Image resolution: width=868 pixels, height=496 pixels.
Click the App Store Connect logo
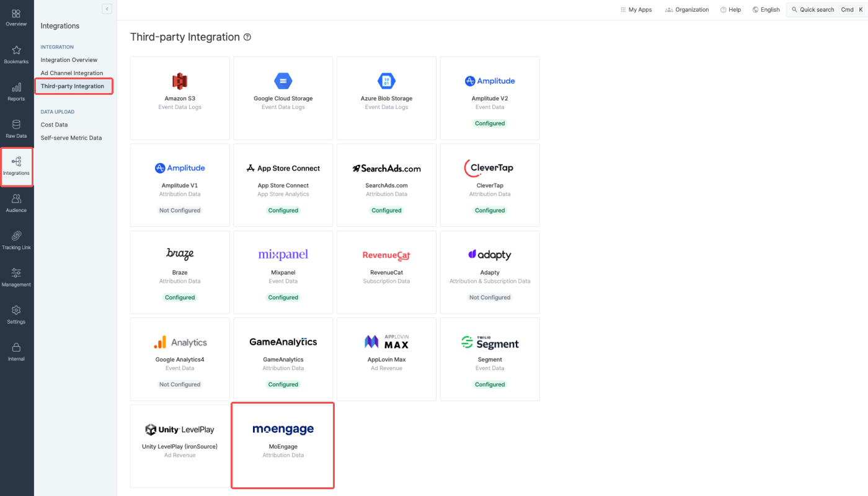pos(283,168)
